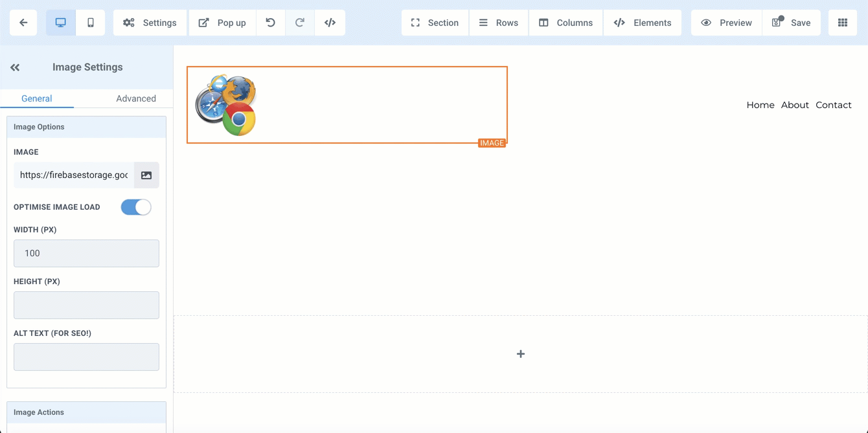Image resolution: width=868 pixels, height=433 pixels.
Task: Switch to desktop view mode
Action: pos(61,23)
